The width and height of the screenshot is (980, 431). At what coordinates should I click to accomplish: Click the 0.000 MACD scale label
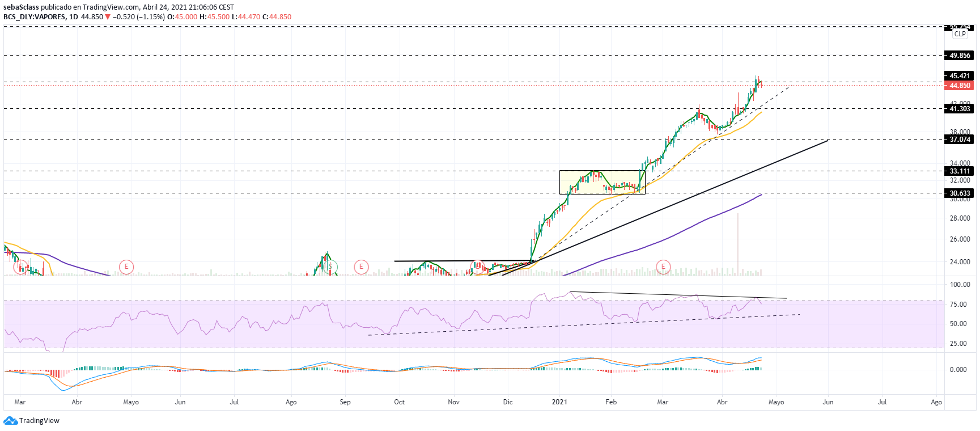tap(958, 370)
